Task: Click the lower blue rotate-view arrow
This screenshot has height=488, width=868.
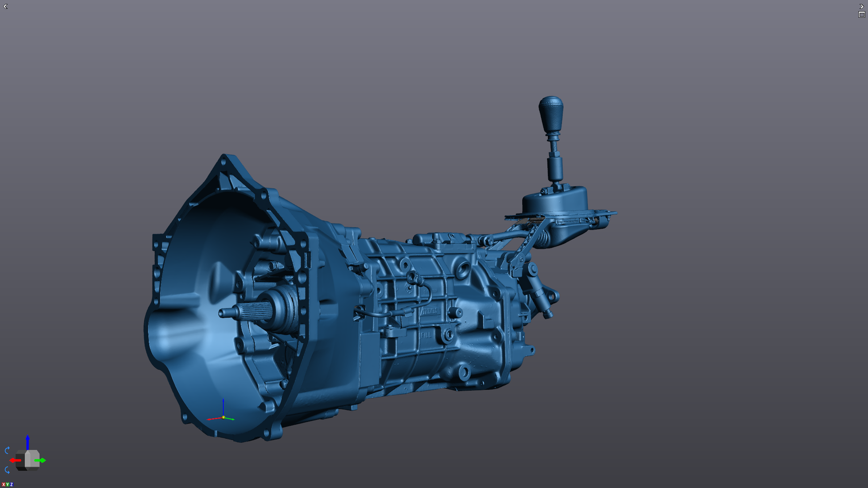Action: pos(7,470)
